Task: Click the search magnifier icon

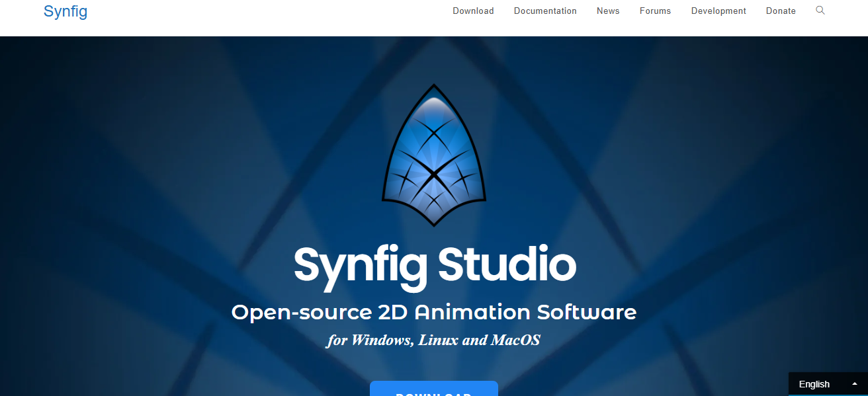Action: coord(820,10)
